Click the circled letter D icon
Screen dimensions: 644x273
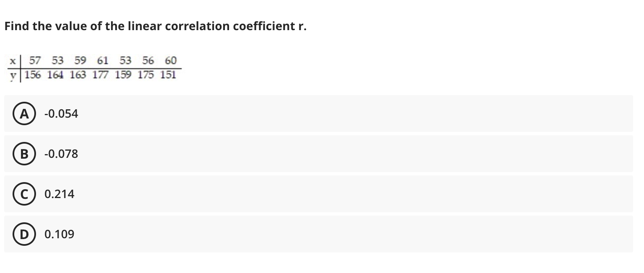pyautogui.click(x=24, y=234)
